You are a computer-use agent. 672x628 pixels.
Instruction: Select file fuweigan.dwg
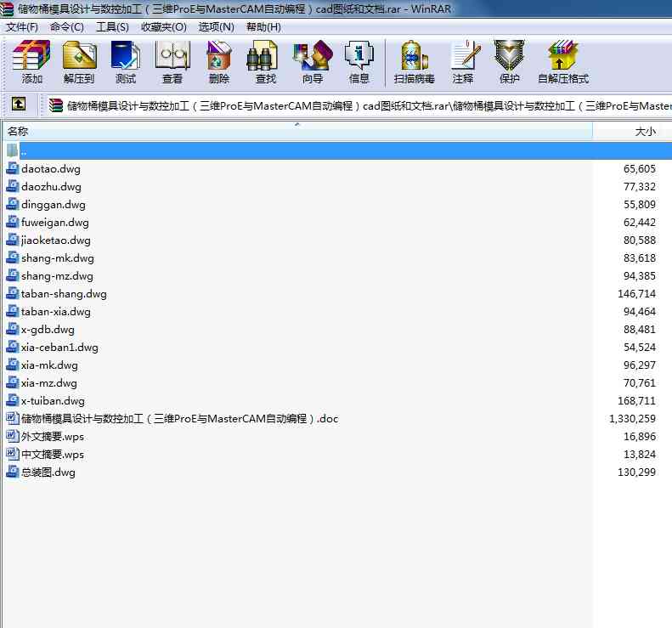pos(55,223)
